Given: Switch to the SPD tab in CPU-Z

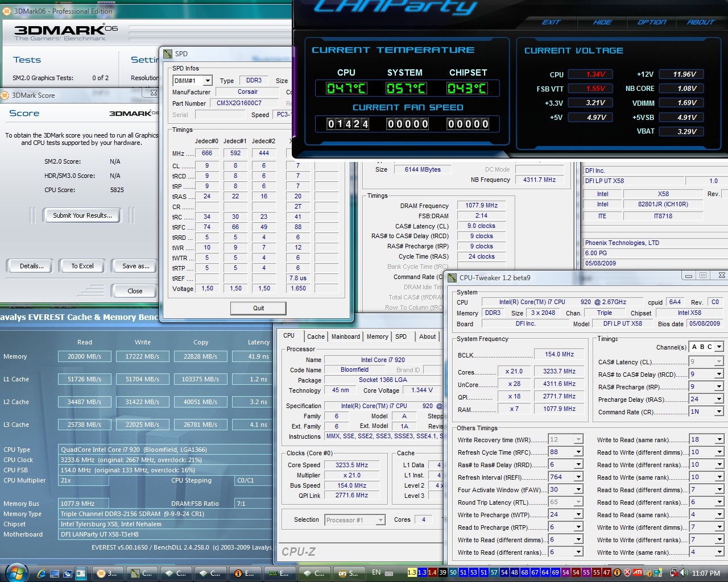Looking at the screenshot, I should [401, 336].
